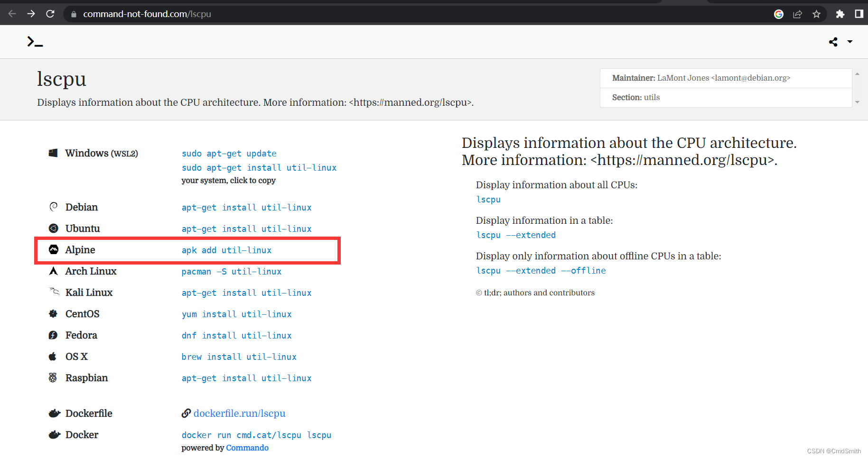
Task: Open the dockerfile.run/lscpu link
Action: (x=239, y=413)
